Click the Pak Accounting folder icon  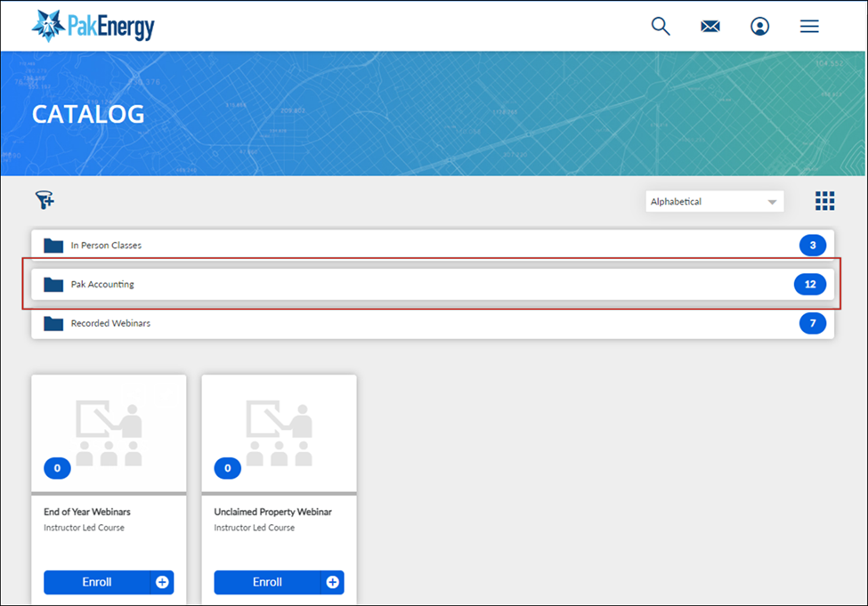[53, 285]
